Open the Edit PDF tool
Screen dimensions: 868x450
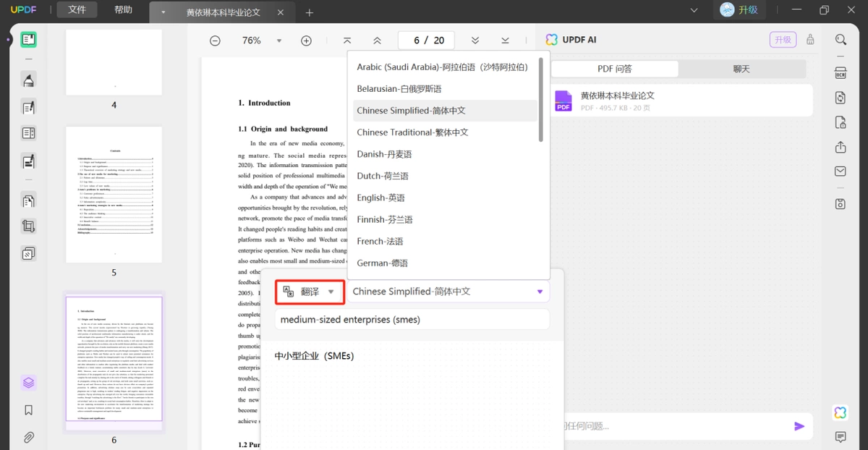click(29, 107)
